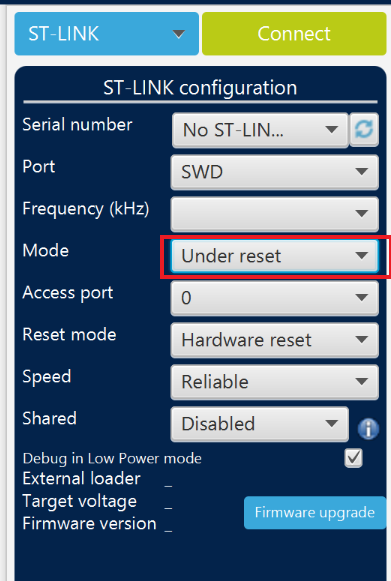
Task: Click the arrow on the Speed combo box
Action: point(361,381)
